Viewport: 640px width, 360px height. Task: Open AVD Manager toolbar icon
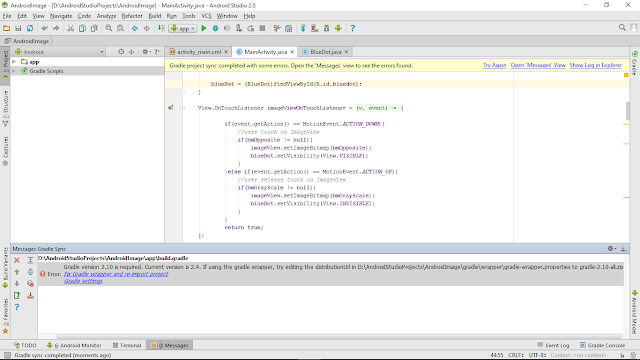315,28
